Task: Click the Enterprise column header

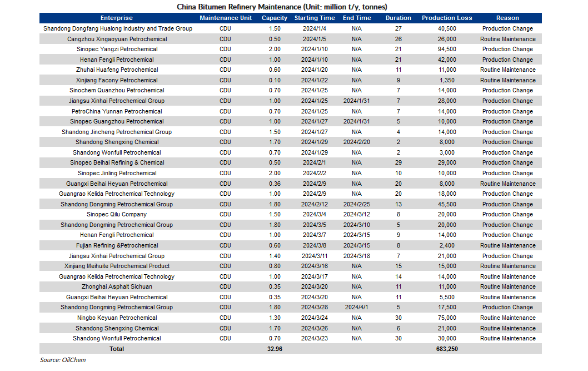Action: coord(116,18)
